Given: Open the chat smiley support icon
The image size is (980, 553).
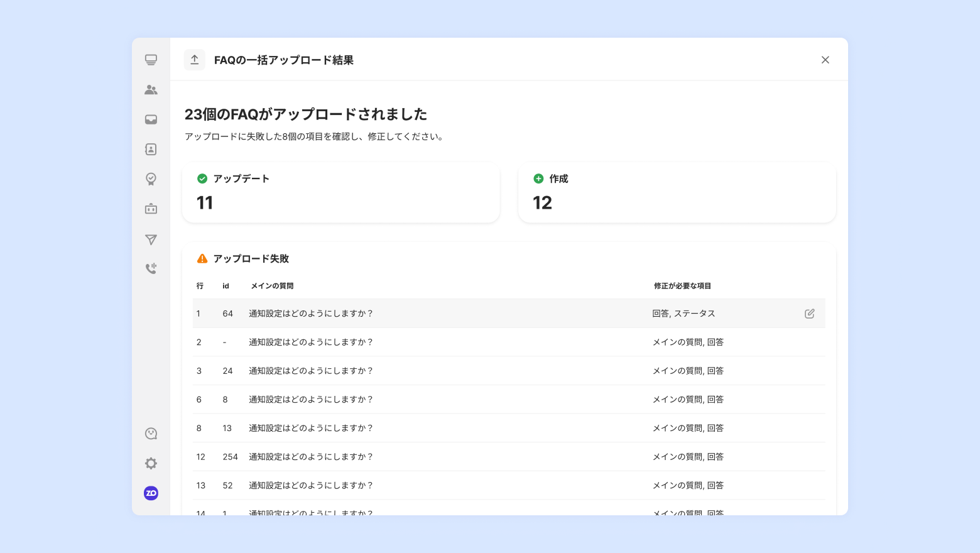Looking at the screenshot, I should point(151,434).
